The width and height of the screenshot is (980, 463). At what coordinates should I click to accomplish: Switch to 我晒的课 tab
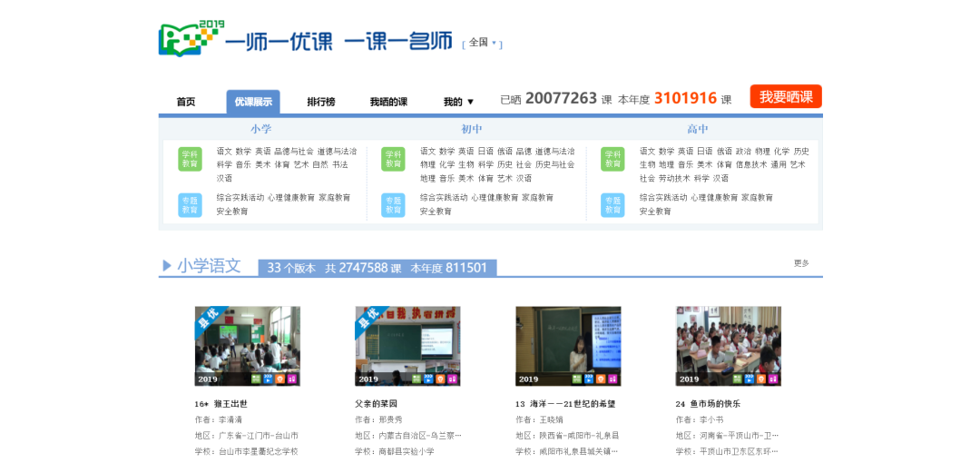388,102
